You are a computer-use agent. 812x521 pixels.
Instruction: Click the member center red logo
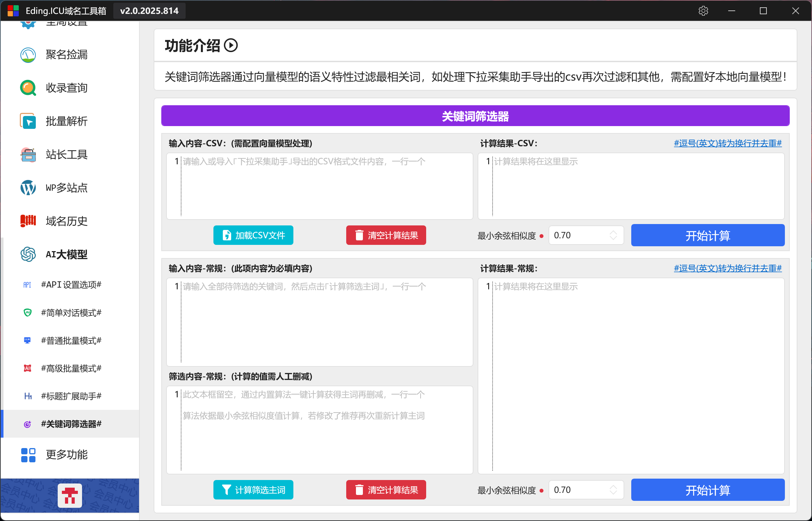(70, 496)
